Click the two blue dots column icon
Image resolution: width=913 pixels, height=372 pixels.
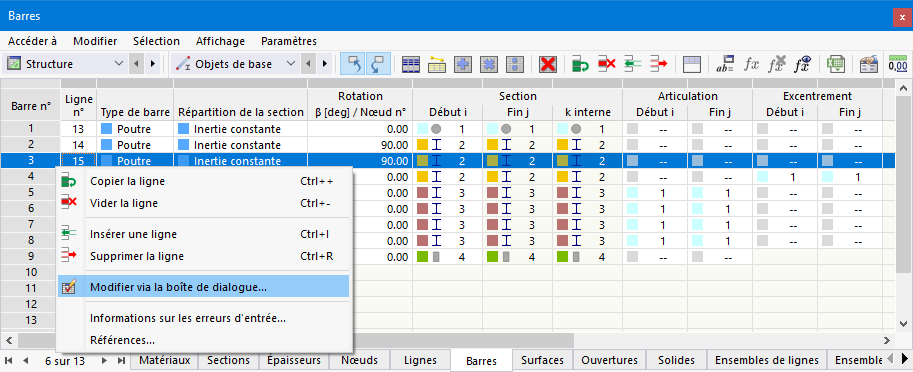click(515, 64)
